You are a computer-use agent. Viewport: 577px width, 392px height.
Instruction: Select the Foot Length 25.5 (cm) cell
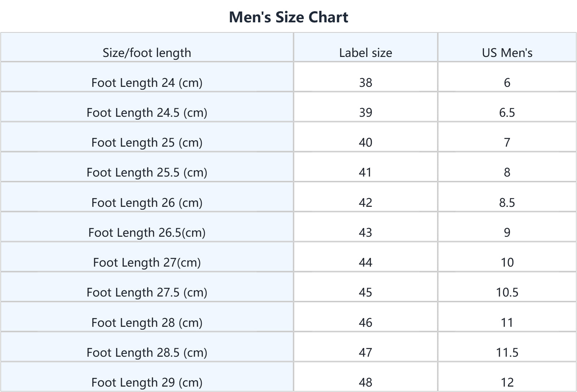point(147,172)
